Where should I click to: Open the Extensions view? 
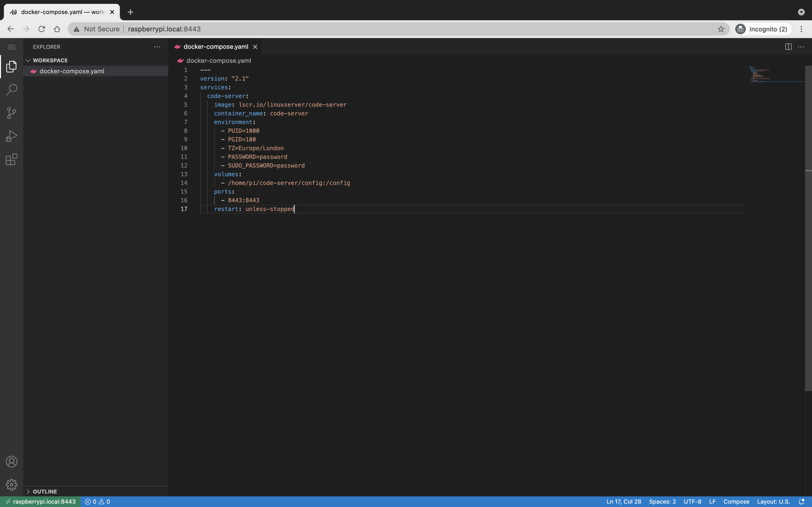[11, 159]
